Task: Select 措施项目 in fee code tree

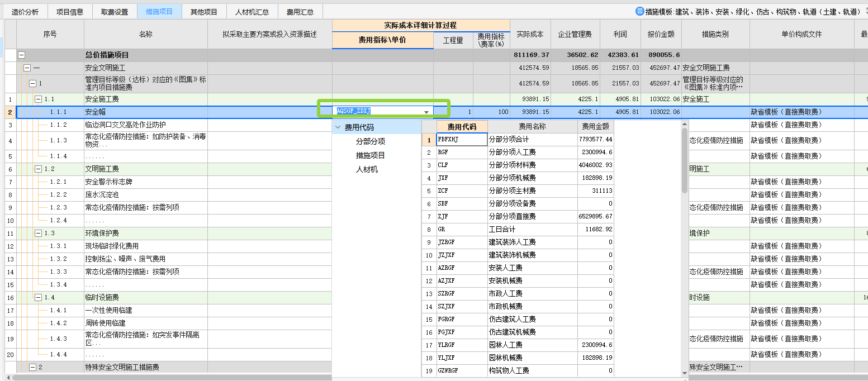Action: click(x=371, y=155)
